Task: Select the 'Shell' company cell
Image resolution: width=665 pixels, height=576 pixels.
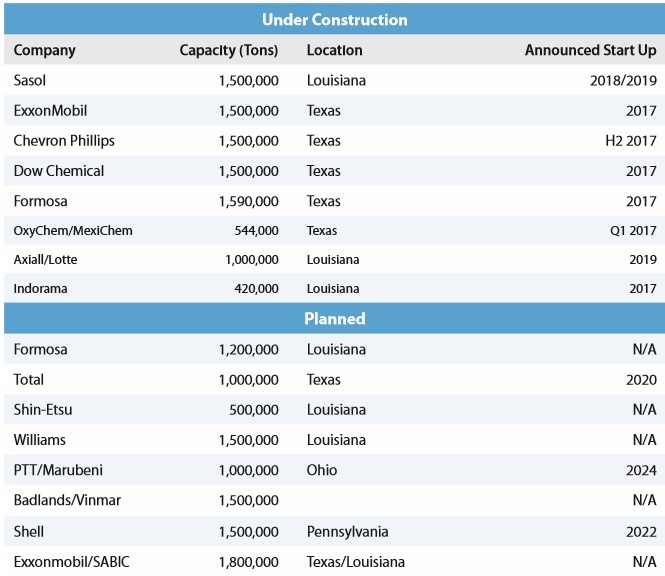Action: [28, 532]
